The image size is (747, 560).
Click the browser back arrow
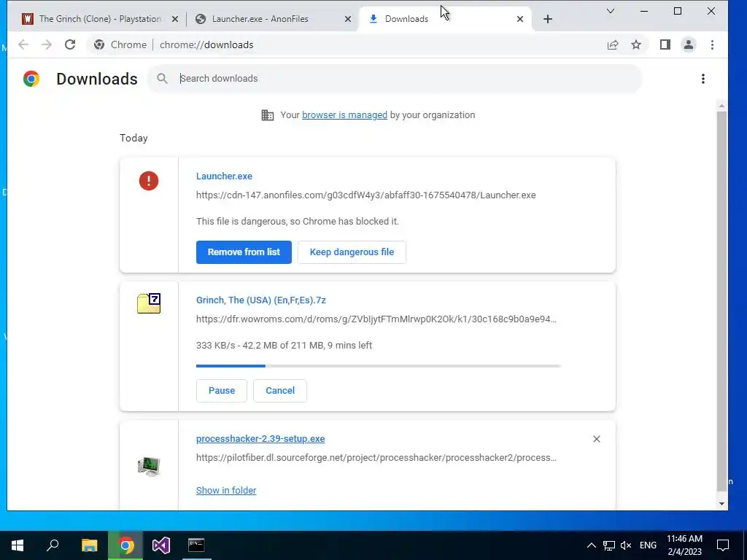[23, 44]
